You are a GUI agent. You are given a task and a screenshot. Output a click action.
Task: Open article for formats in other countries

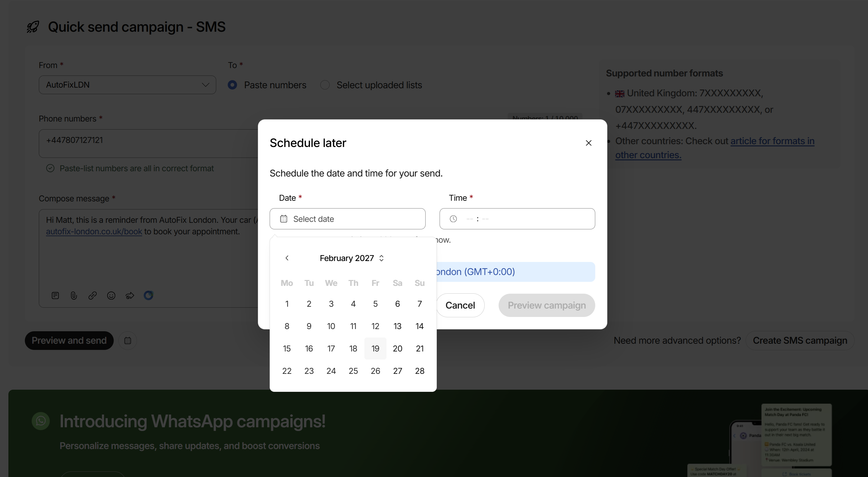pos(772,141)
